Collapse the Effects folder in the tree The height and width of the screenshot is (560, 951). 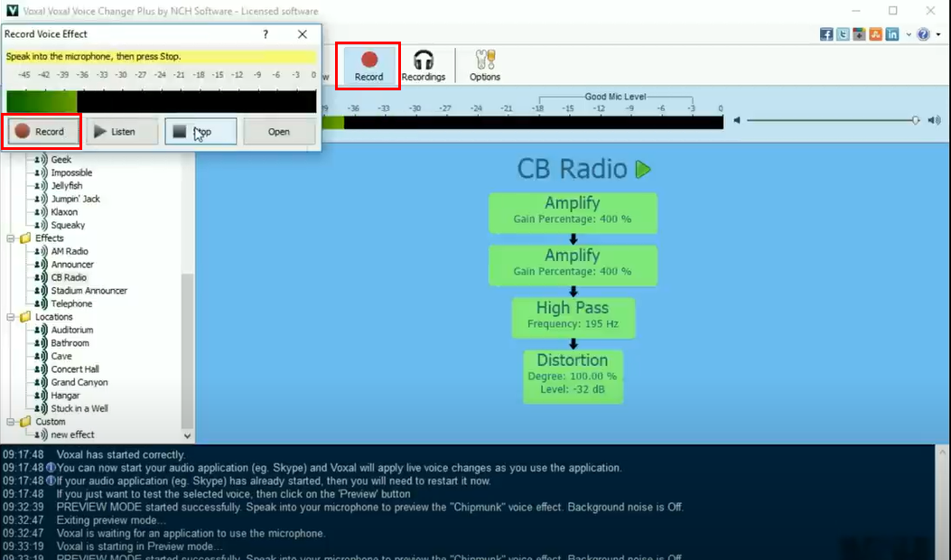click(x=10, y=238)
